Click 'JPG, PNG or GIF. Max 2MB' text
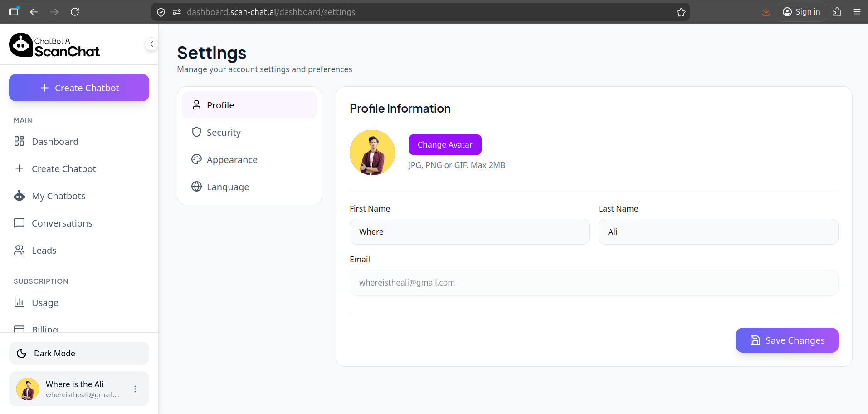 457,165
